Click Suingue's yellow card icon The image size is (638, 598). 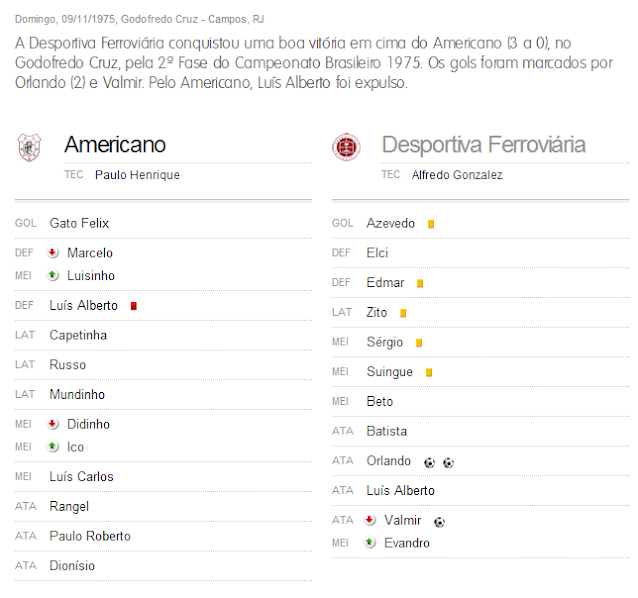[428, 373]
